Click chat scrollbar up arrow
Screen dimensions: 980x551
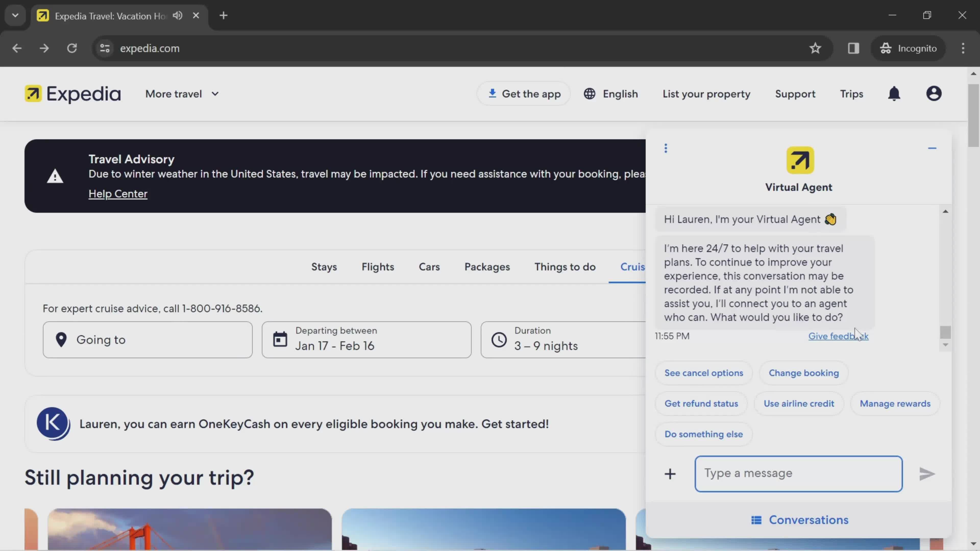coord(945,211)
